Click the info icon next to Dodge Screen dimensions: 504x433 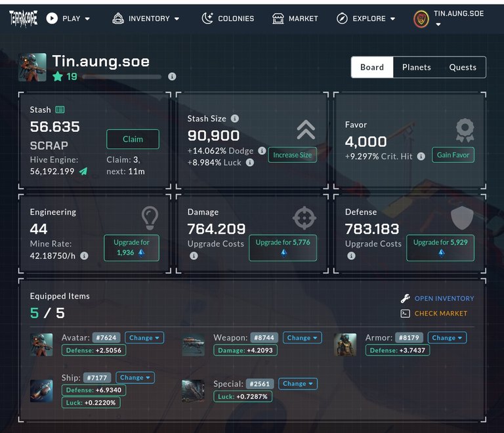[x=262, y=151]
